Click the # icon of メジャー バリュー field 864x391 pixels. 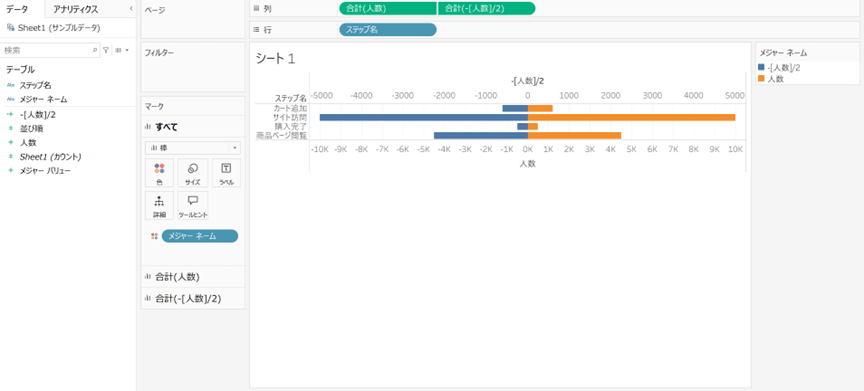[x=10, y=171]
